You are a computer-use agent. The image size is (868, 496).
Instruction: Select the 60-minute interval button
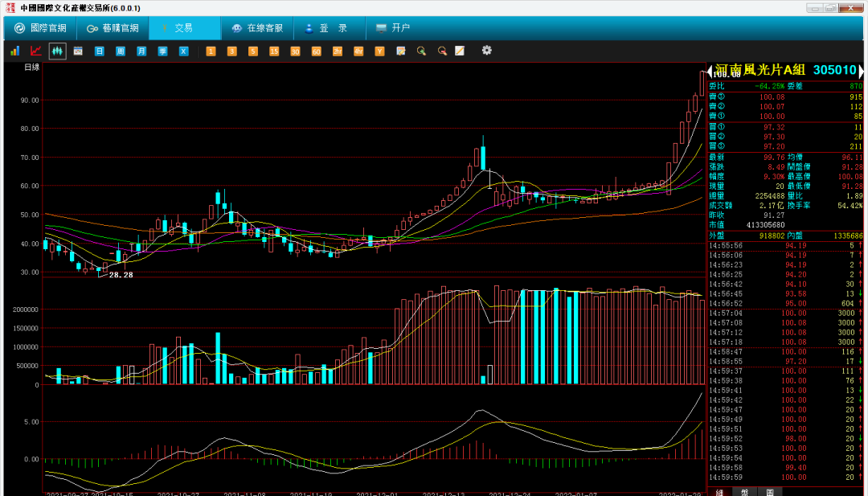[316, 51]
